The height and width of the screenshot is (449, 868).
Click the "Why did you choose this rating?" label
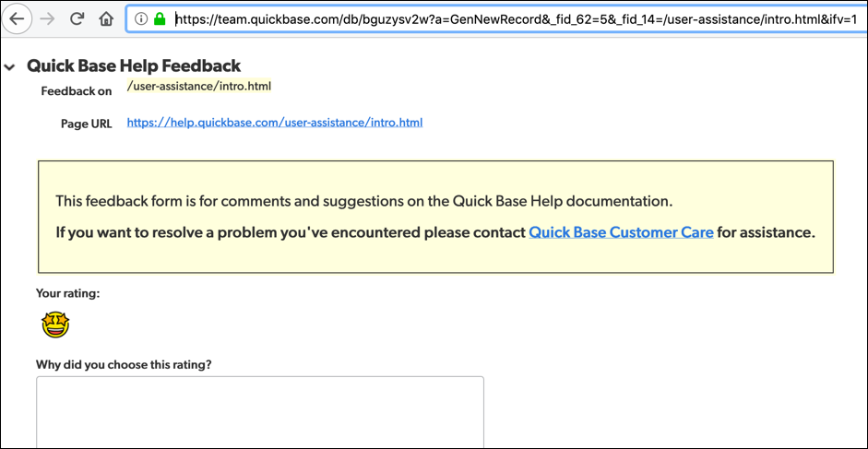pyautogui.click(x=124, y=364)
